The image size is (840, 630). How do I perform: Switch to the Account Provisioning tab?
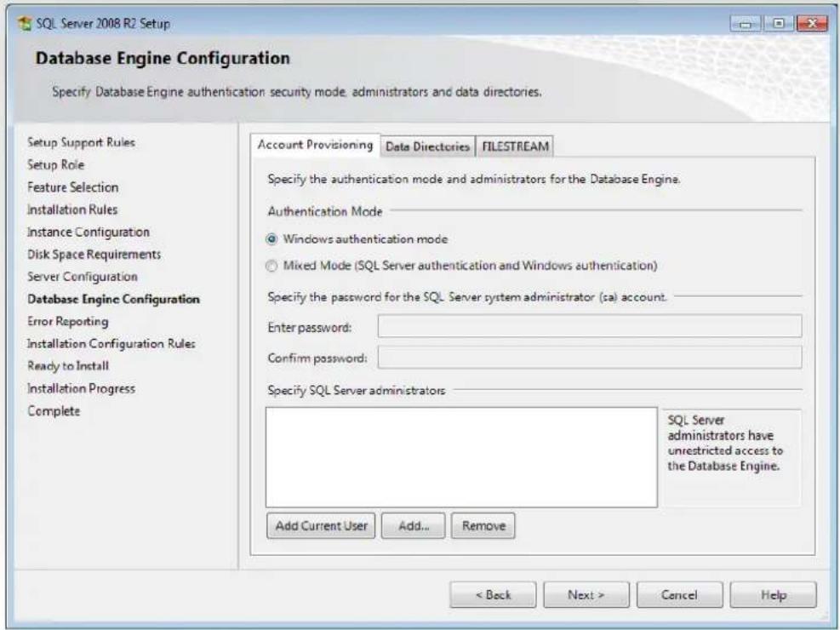coord(315,145)
